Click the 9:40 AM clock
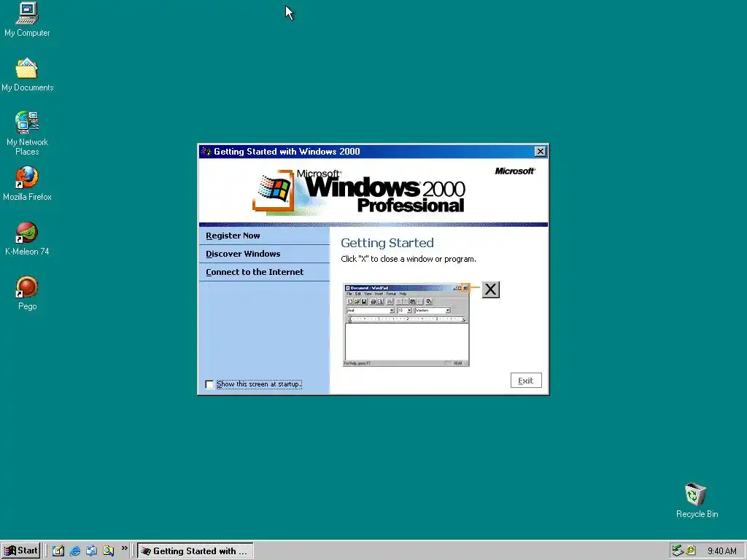The height and width of the screenshot is (560, 747). click(721, 551)
